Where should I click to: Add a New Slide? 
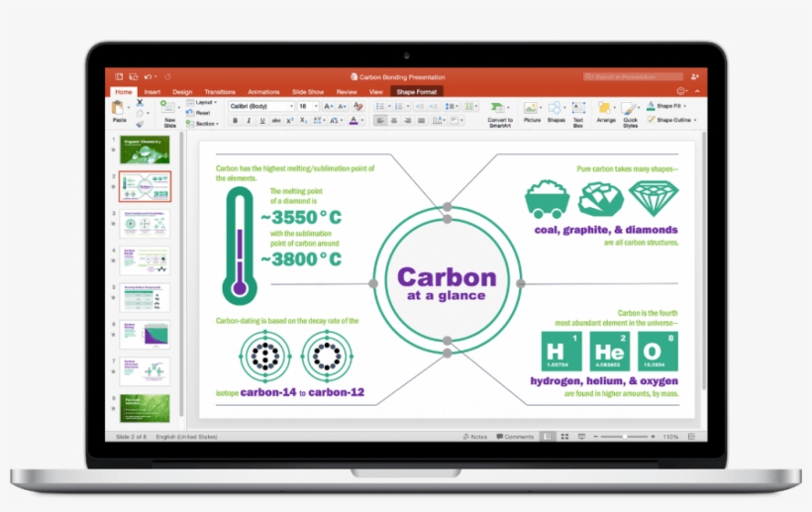pyautogui.click(x=169, y=113)
